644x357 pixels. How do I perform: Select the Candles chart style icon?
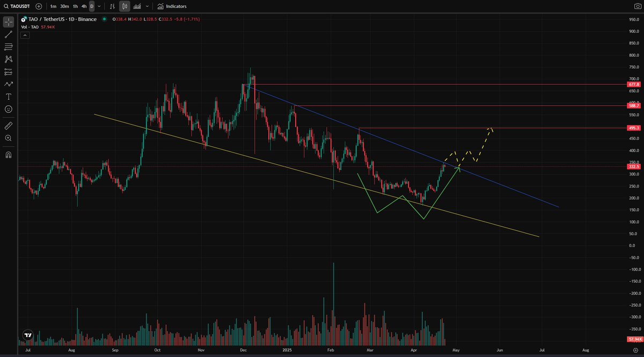[x=125, y=6]
